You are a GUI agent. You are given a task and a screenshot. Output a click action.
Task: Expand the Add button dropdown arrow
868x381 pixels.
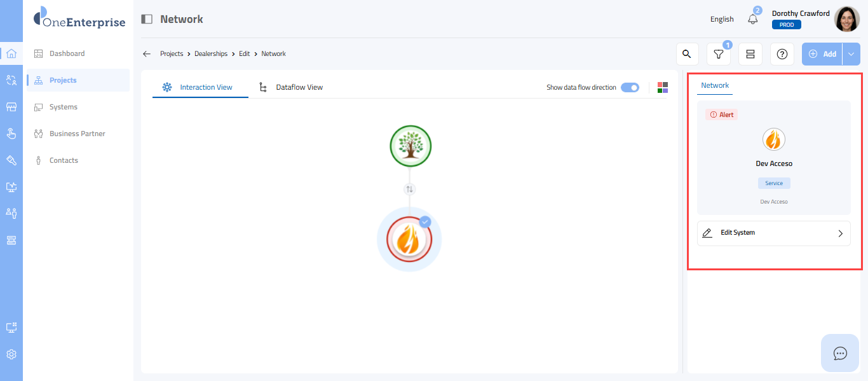tap(851, 54)
